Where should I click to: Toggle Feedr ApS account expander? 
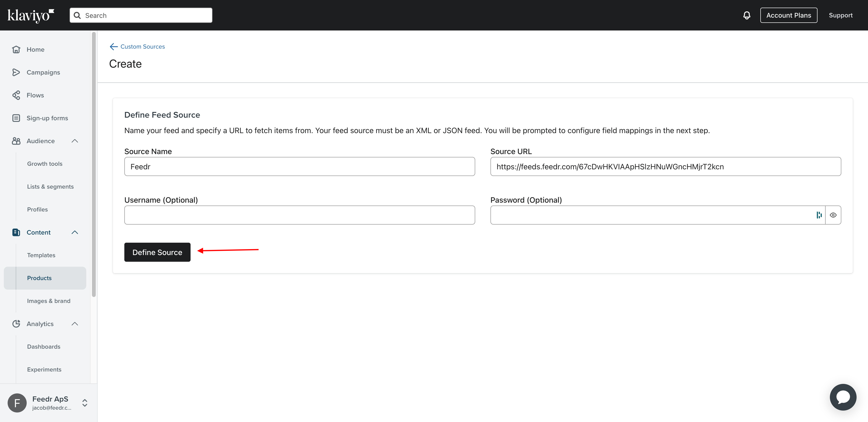[85, 403]
